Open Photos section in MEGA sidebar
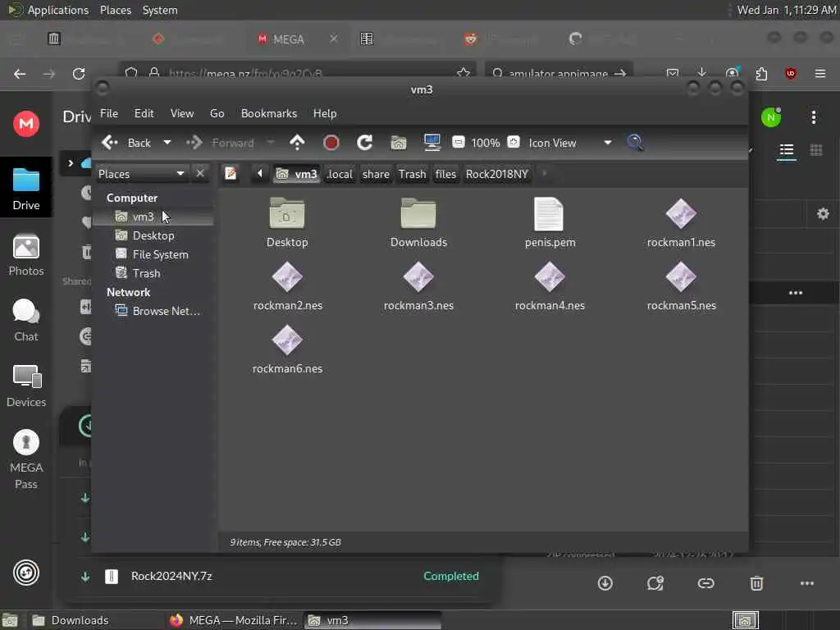 (25, 255)
